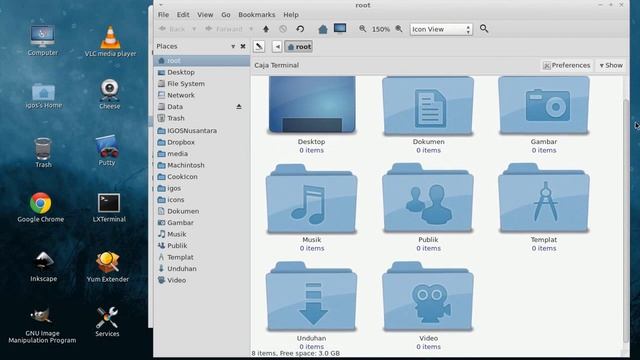640x360 pixels.
Task: Open the View menu
Action: [205, 15]
